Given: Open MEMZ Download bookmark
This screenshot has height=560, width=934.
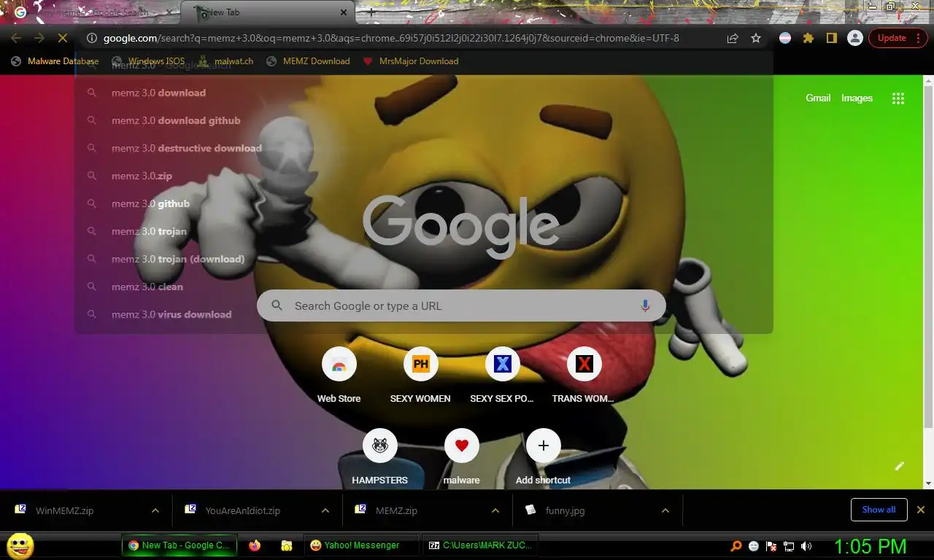Looking at the screenshot, I should tap(308, 61).
